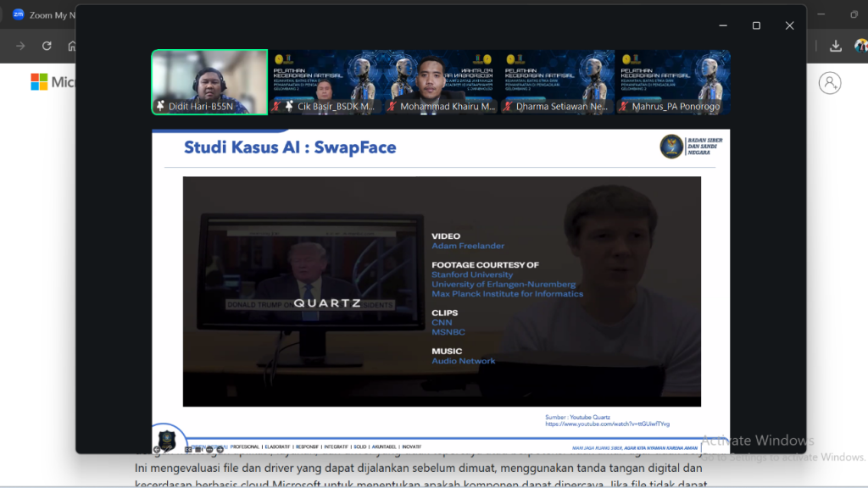Click 'Stanford University' credit text
This screenshot has height=488, width=868.
click(472, 274)
